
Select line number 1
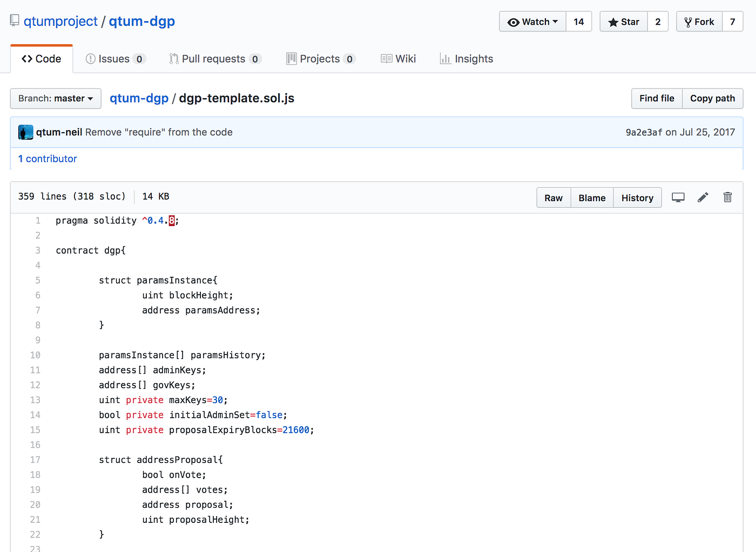coord(38,221)
